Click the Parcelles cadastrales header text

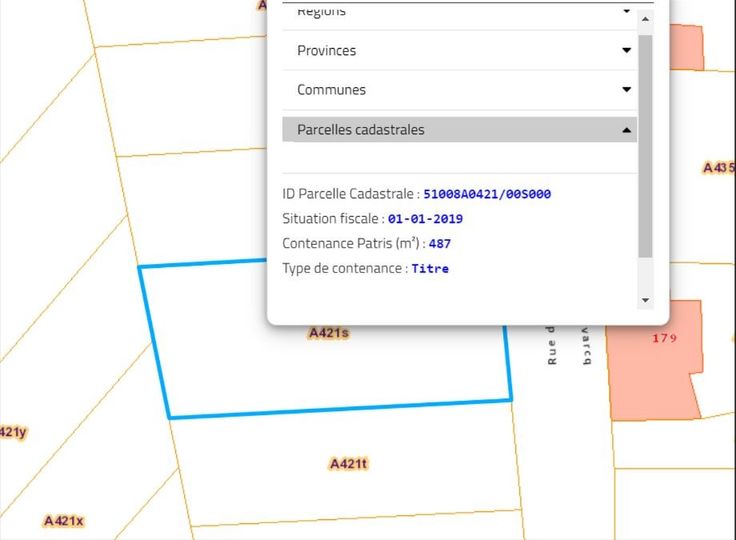pos(360,130)
